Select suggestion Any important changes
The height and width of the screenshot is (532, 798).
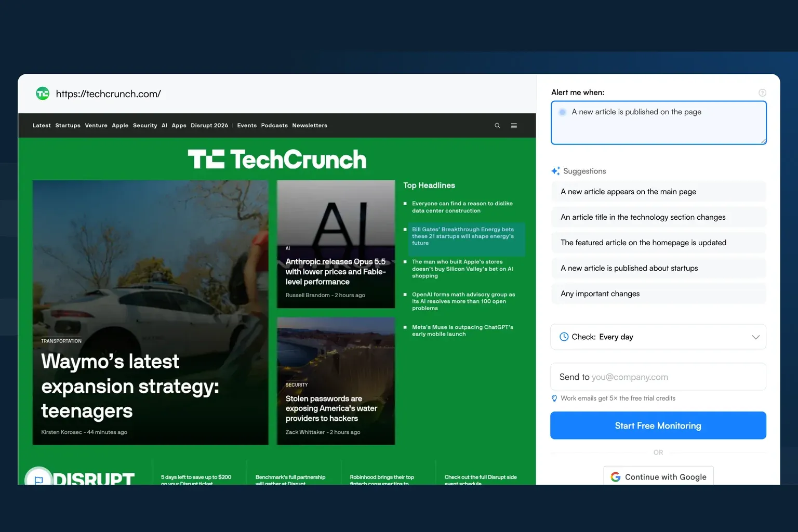pyautogui.click(x=658, y=294)
